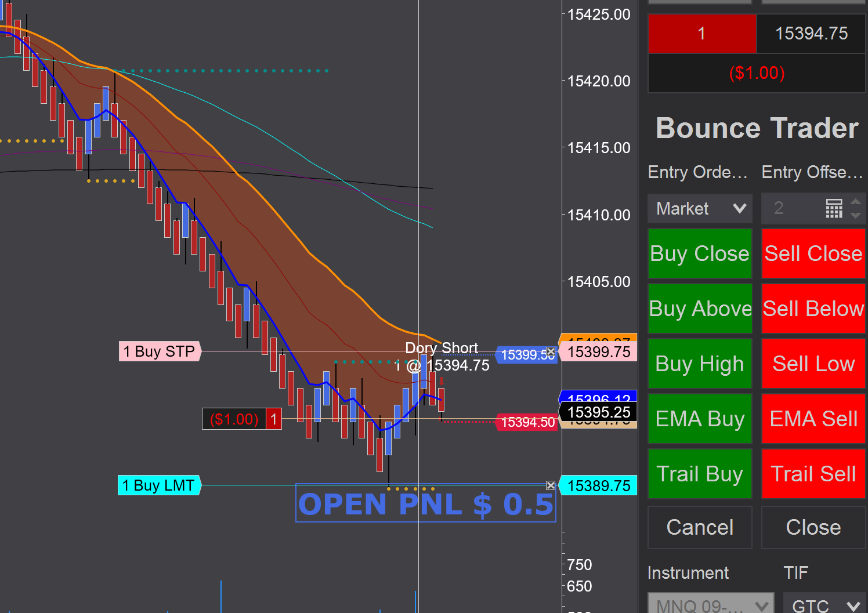Click the Sell Close button

tap(813, 253)
